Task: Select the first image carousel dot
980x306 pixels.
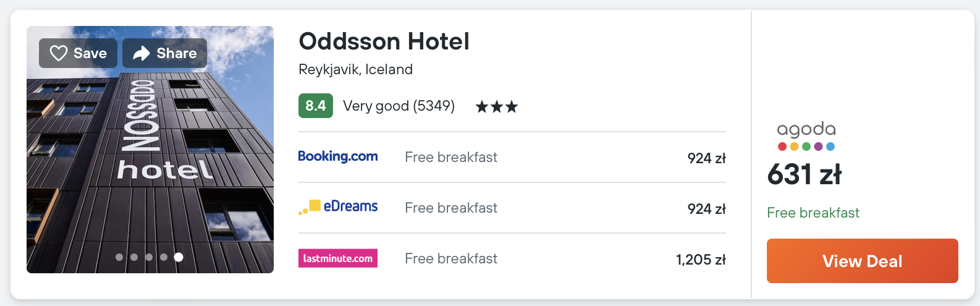Action: click(119, 257)
